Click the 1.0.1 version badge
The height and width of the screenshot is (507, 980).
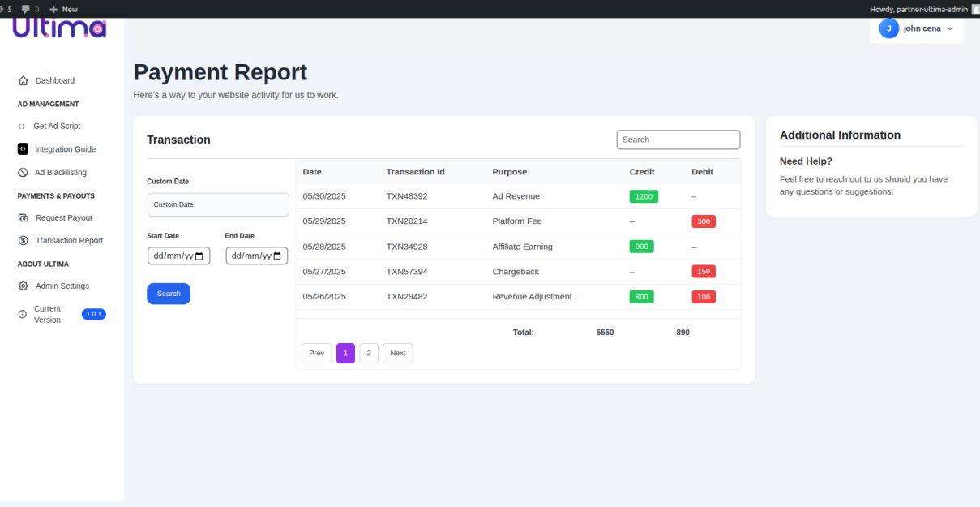click(x=94, y=314)
